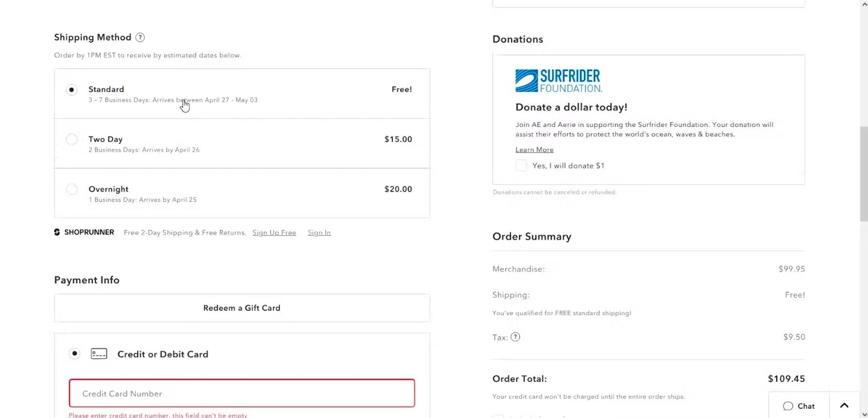Click the page vertical scrollbar thumb
Viewport: 868px width, 418px height.
click(864, 173)
